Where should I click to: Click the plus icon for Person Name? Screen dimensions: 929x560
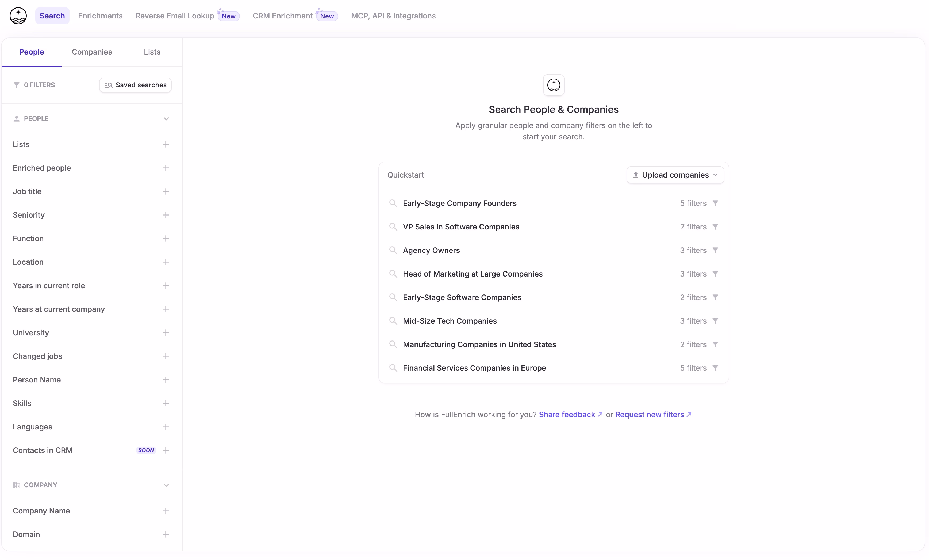tap(166, 380)
